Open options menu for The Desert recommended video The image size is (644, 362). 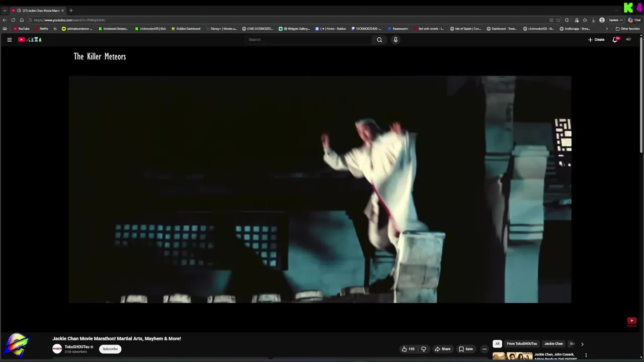(586, 355)
